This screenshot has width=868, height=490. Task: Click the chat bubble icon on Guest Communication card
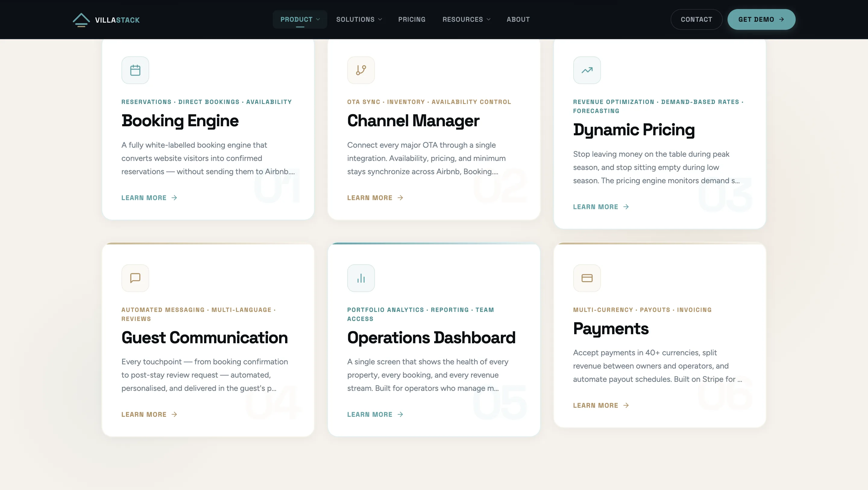pyautogui.click(x=135, y=278)
